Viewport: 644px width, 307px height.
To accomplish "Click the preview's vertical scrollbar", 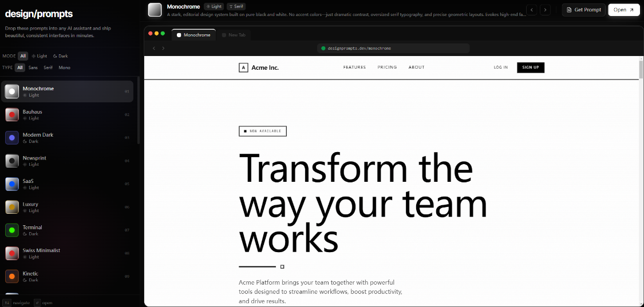I will tap(641, 69).
